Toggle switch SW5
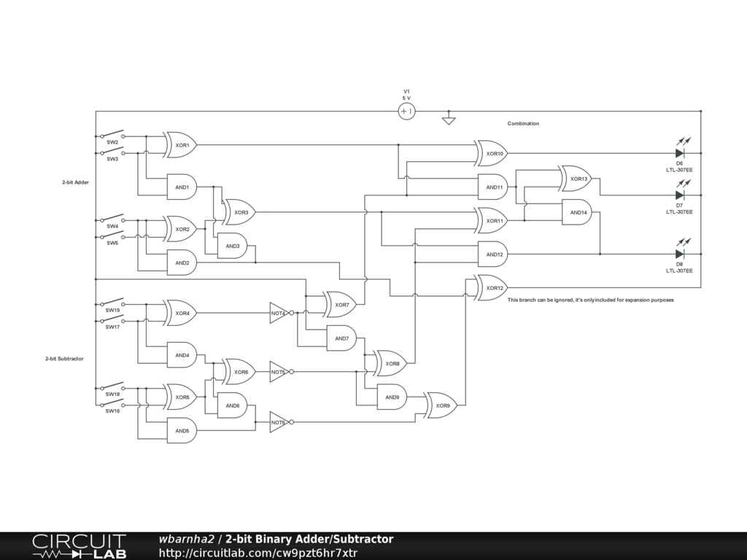 112,236
